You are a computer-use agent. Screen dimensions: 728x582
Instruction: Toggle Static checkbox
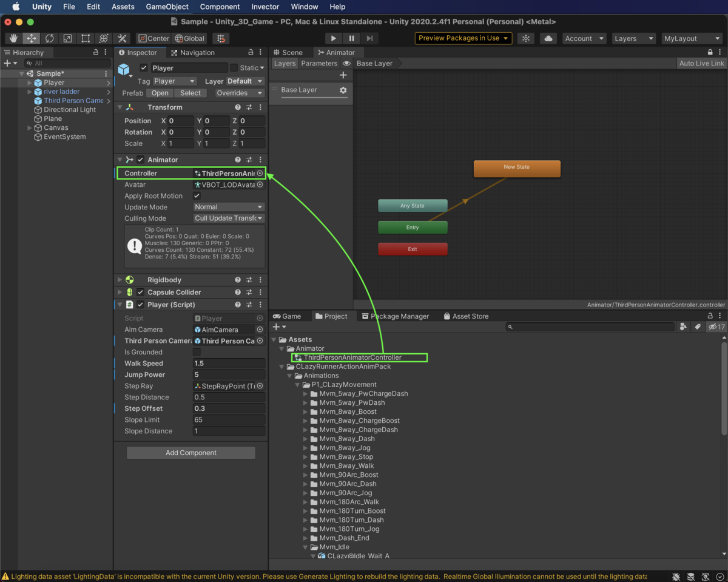coord(234,68)
